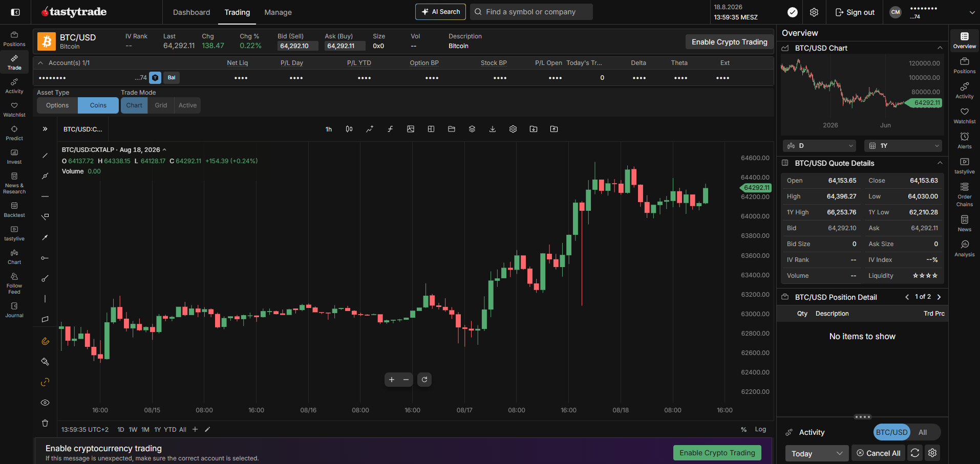Toggle drawings visibility eye icon

point(45,403)
